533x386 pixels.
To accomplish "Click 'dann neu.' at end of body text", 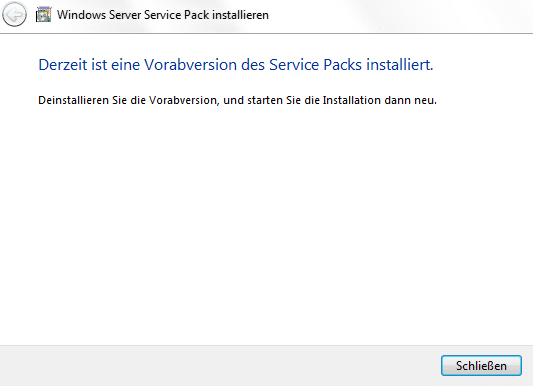I will (410, 100).
